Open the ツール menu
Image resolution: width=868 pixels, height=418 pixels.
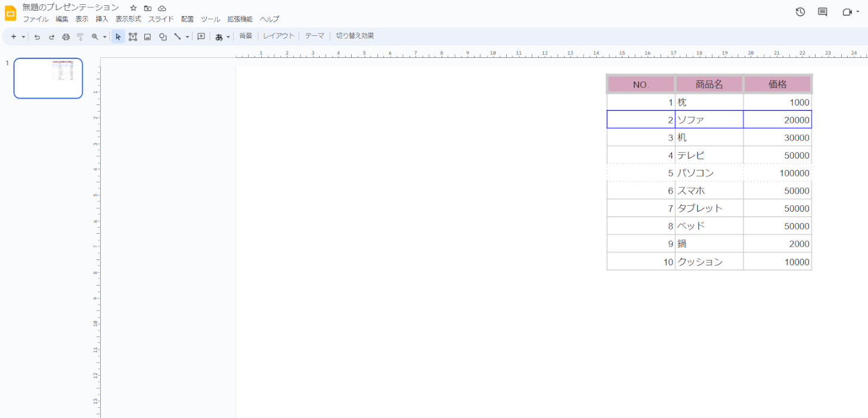(210, 19)
